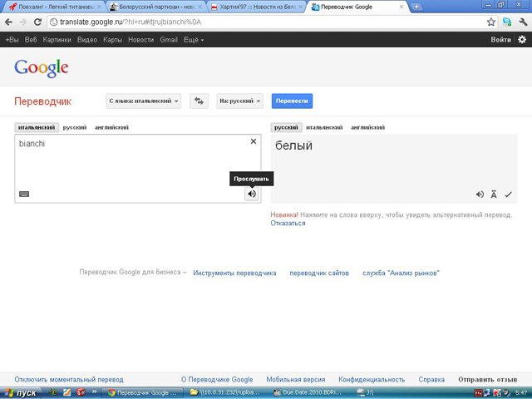Click the Google logo
This screenshot has height=399, width=532.
coord(42,68)
